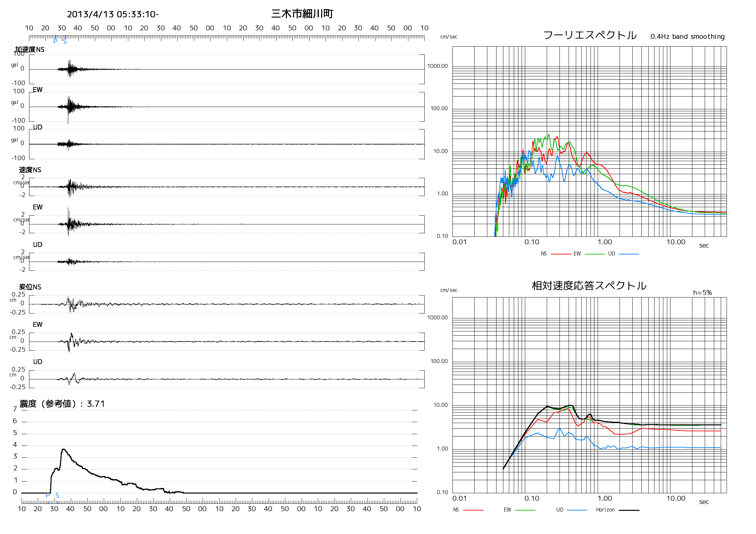
Task: Click red NS legend line in response spectrum
Action: coord(473,510)
